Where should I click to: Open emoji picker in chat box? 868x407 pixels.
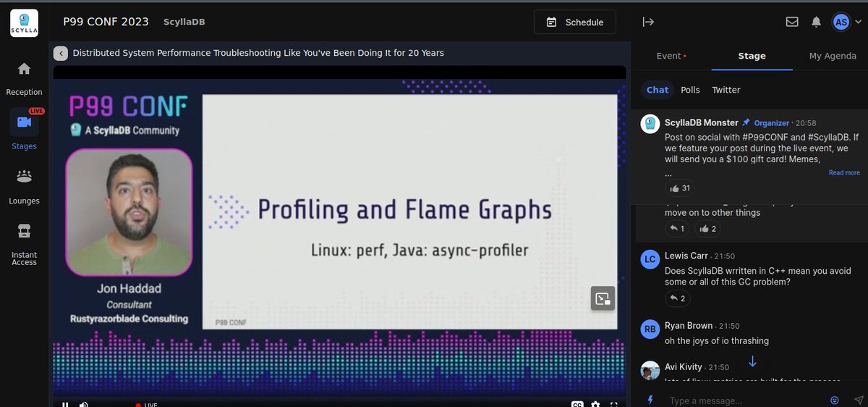pos(835,400)
